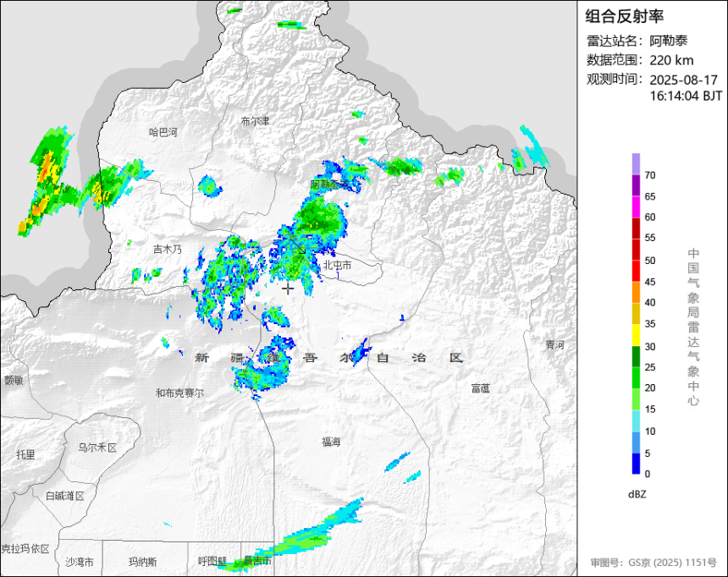
Task: Click the 额敏 place label on the map
Action: click(14, 380)
